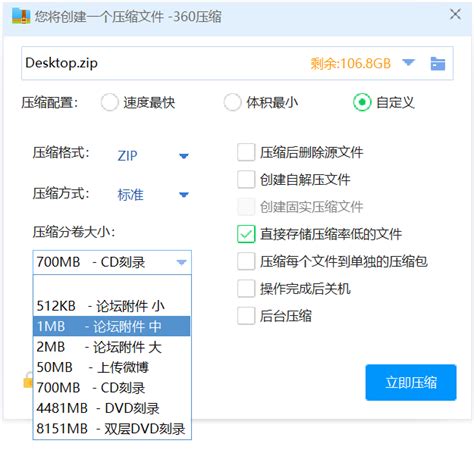The image size is (474, 453).
Task: Choose 2MB 论坛附件 大 option
Action: click(x=112, y=347)
